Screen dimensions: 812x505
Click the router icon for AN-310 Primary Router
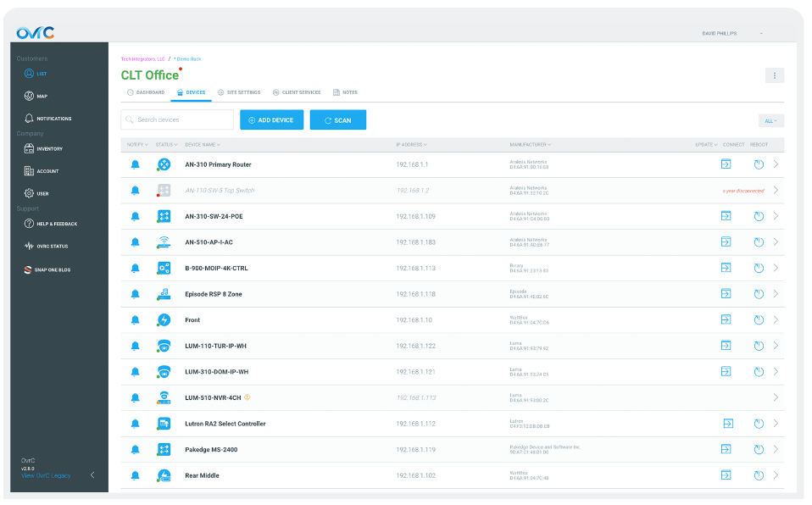point(164,164)
